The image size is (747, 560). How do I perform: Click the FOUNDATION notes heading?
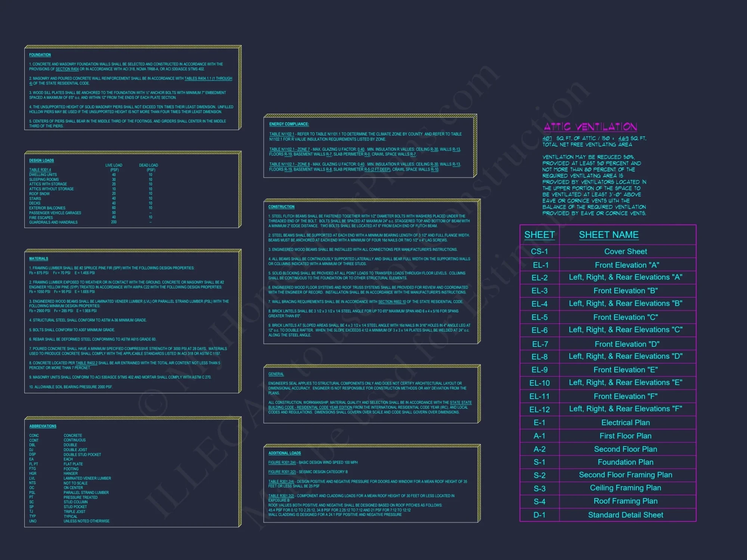click(40, 55)
